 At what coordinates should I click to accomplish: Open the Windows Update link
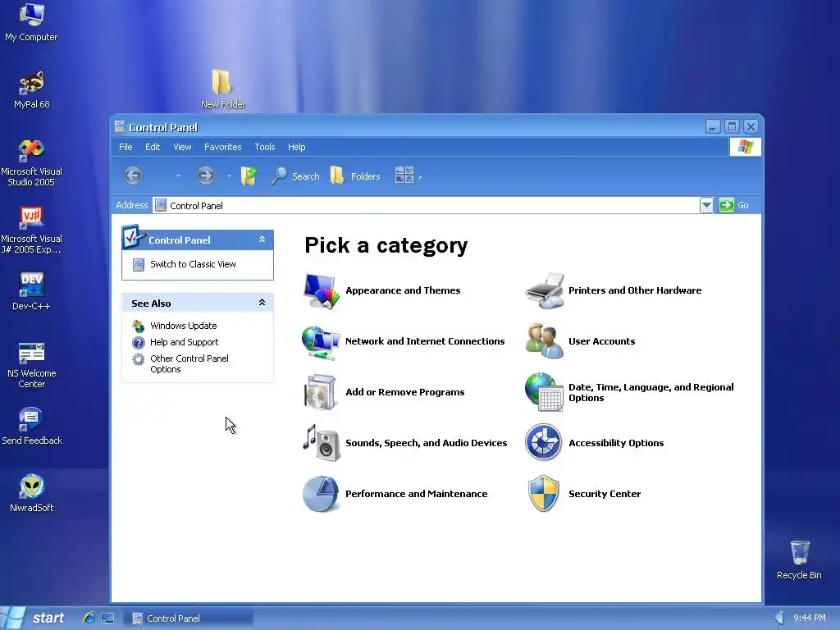(184, 326)
